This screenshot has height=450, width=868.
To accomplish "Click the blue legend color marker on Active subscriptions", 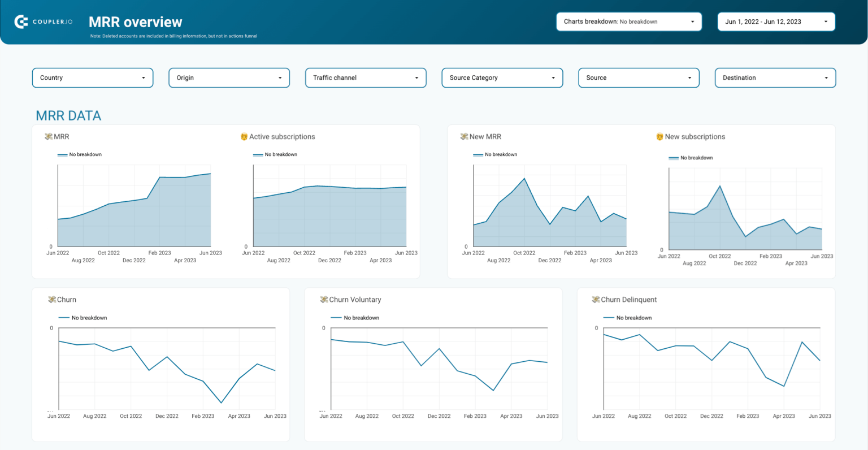I will click(258, 154).
